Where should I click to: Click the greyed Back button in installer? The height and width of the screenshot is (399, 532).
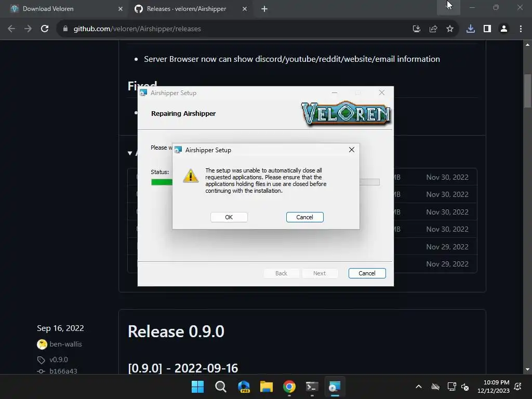(281, 273)
